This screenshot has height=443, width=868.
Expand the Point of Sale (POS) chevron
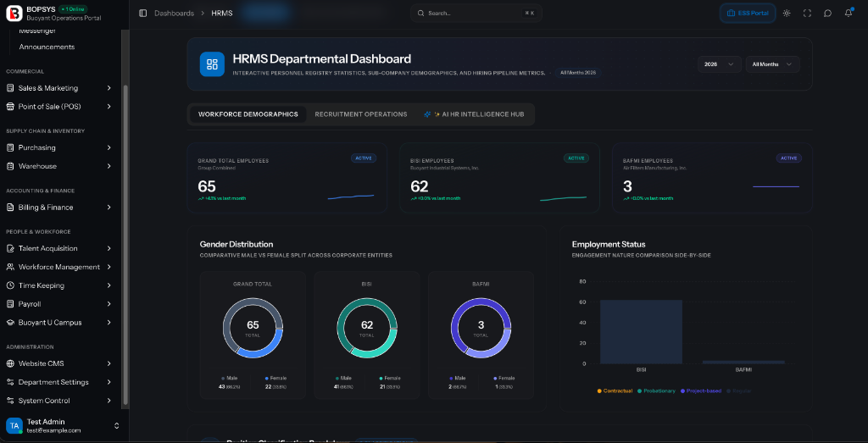(109, 106)
